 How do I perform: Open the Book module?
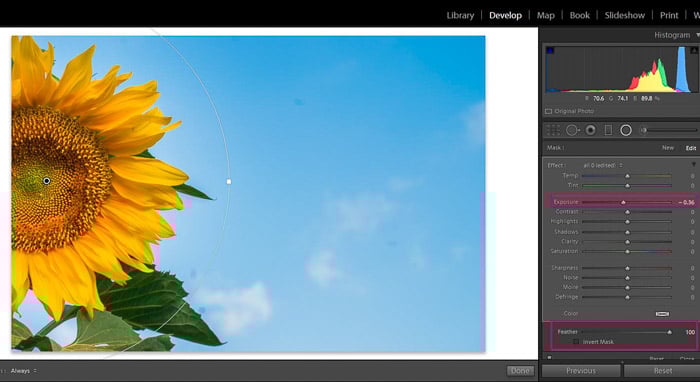(x=579, y=15)
